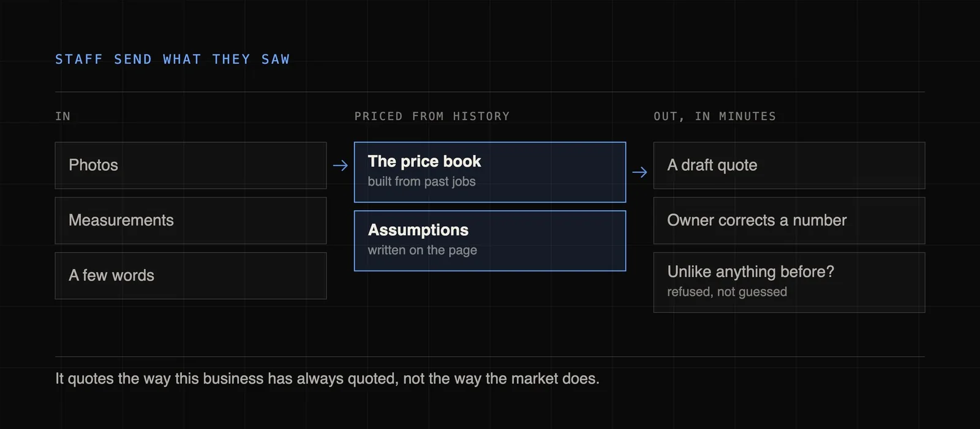The height and width of the screenshot is (429, 980).
Task: Click the footer sentence about how it quotes
Action: pyautogui.click(x=327, y=379)
